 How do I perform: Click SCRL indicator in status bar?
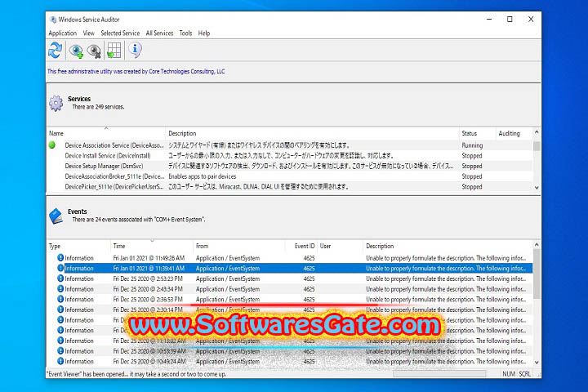pos(524,373)
